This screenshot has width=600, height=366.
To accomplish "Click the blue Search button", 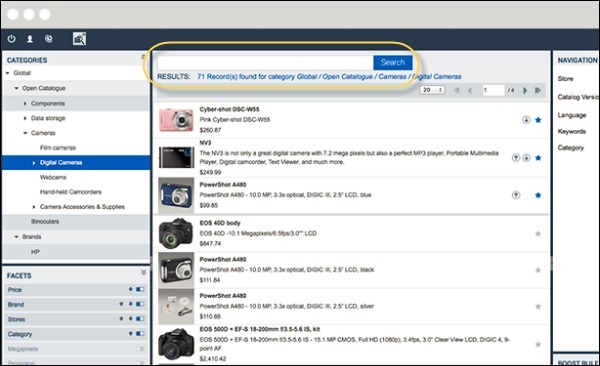I will pyautogui.click(x=393, y=62).
